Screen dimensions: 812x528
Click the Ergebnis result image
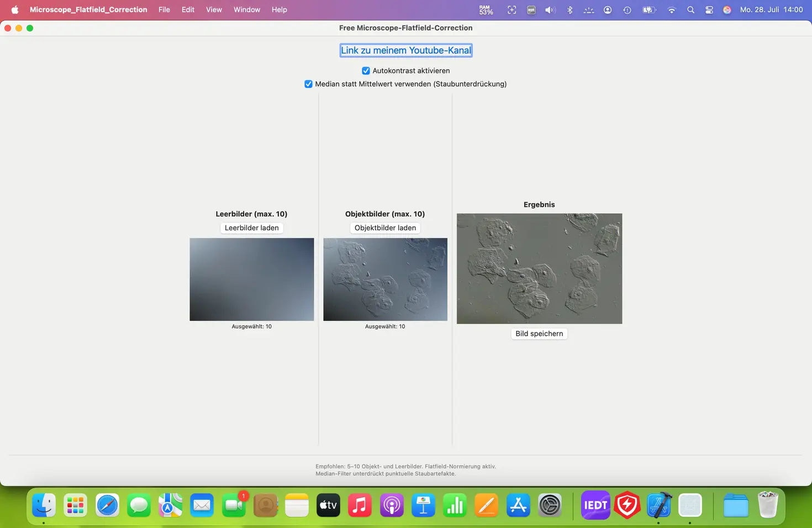pyautogui.click(x=539, y=268)
